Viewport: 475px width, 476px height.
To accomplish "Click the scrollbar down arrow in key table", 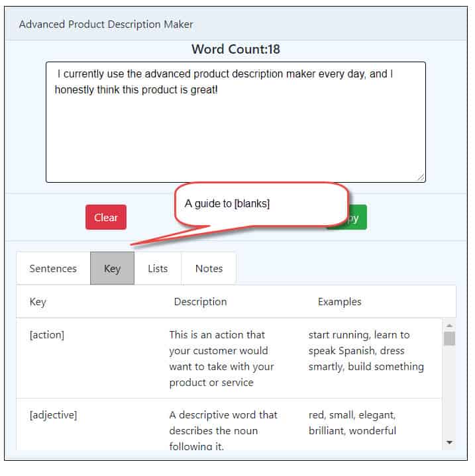I will pos(449,442).
